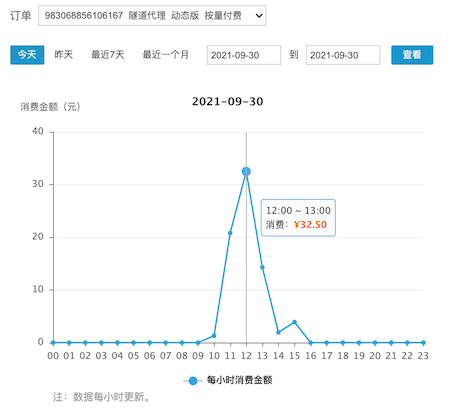Click the data point at hour 13
456x409 pixels.
(x=262, y=267)
